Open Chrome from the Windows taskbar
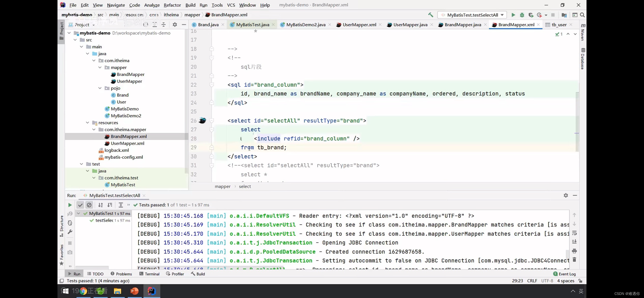The image size is (644, 298). 83,291
